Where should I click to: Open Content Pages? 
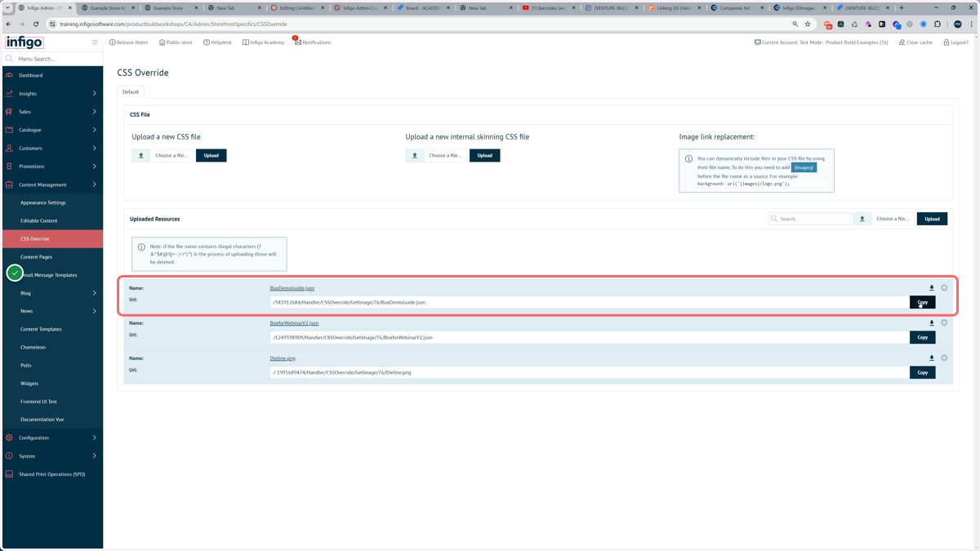tap(36, 257)
